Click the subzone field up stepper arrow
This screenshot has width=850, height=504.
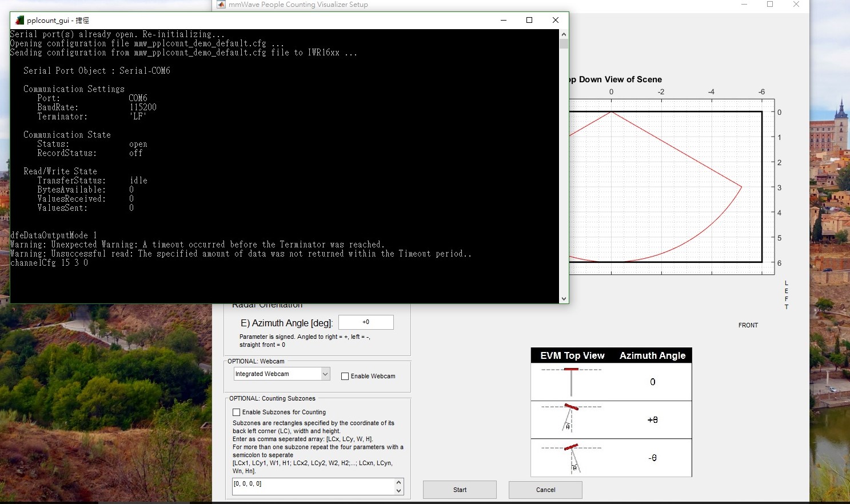398,482
